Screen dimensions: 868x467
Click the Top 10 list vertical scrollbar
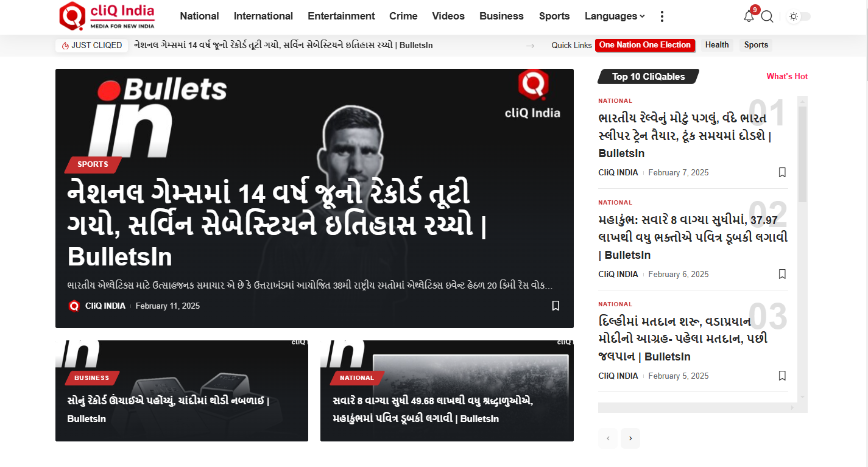click(802, 154)
